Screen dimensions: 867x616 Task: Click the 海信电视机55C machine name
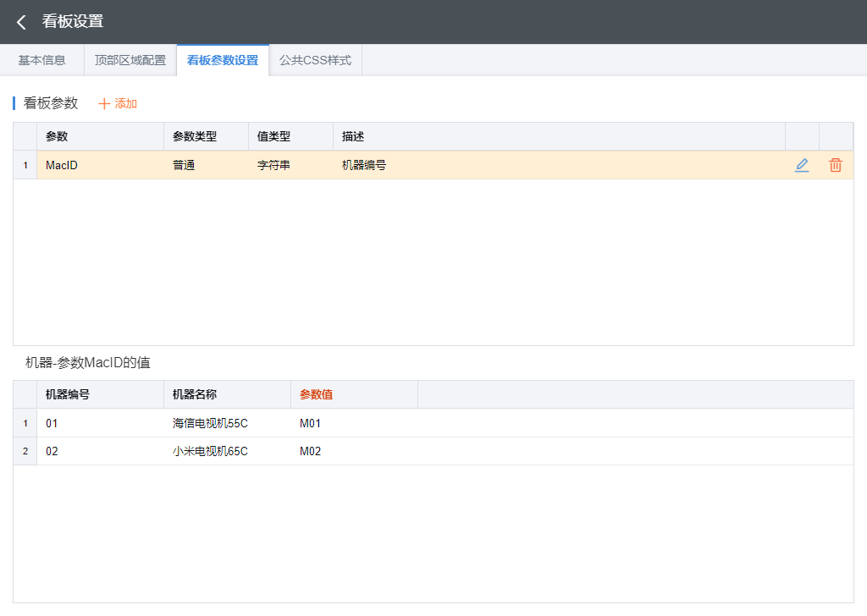pos(227,423)
